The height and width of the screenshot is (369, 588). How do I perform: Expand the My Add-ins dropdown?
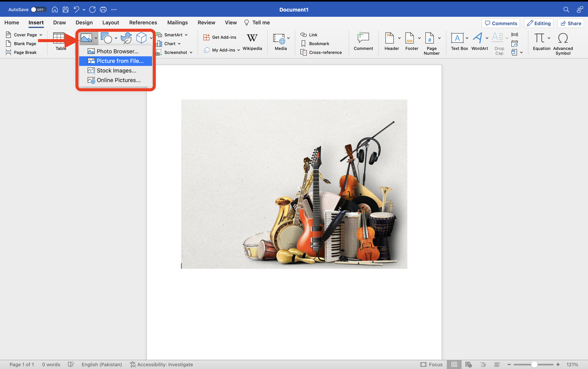tap(238, 50)
